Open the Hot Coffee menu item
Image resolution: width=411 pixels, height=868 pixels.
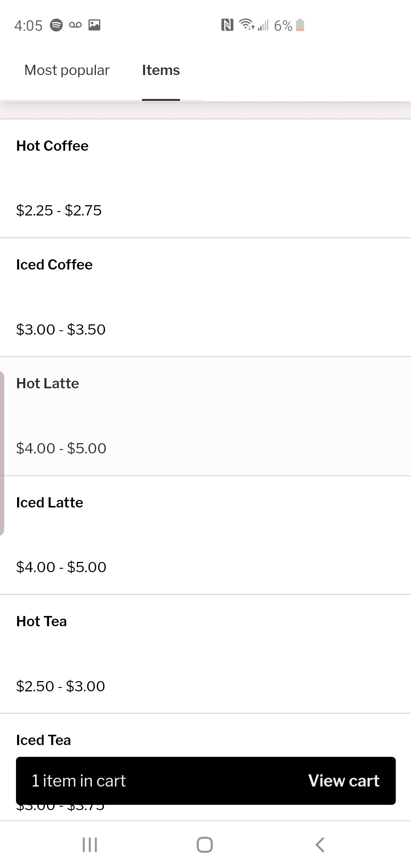click(x=53, y=146)
